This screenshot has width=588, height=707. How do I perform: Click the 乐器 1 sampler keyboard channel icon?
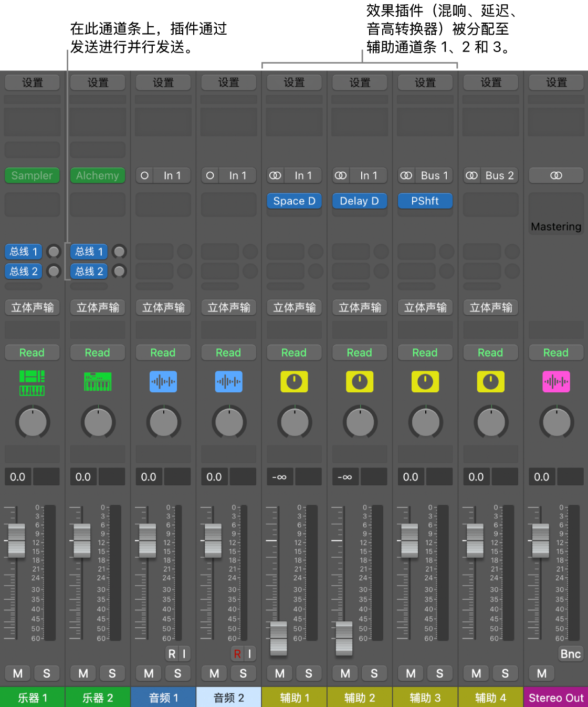point(32,382)
